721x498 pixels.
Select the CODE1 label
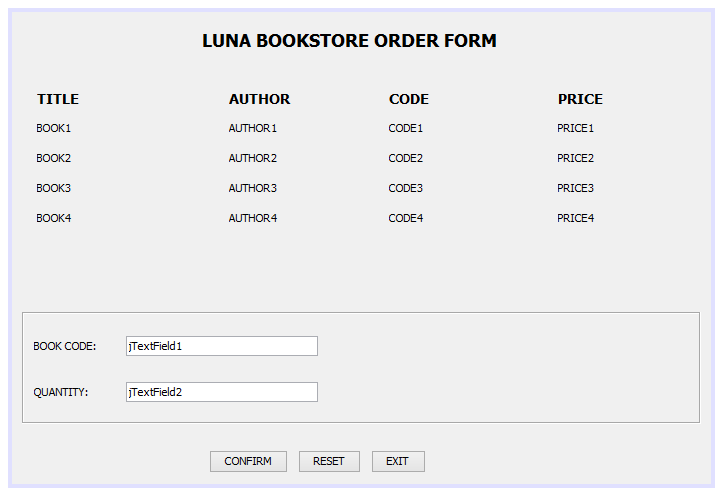[406, 128]
